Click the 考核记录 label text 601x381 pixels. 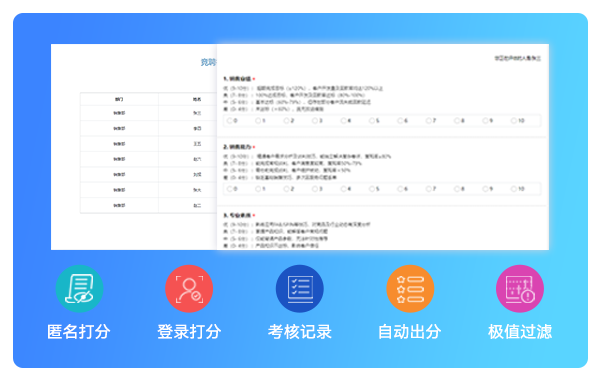300,332
